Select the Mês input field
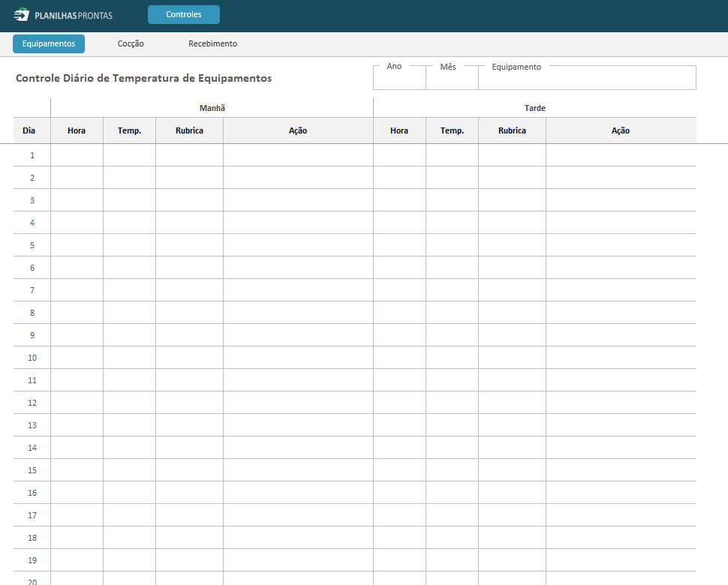The image size is (728, 585). point(452,79)
